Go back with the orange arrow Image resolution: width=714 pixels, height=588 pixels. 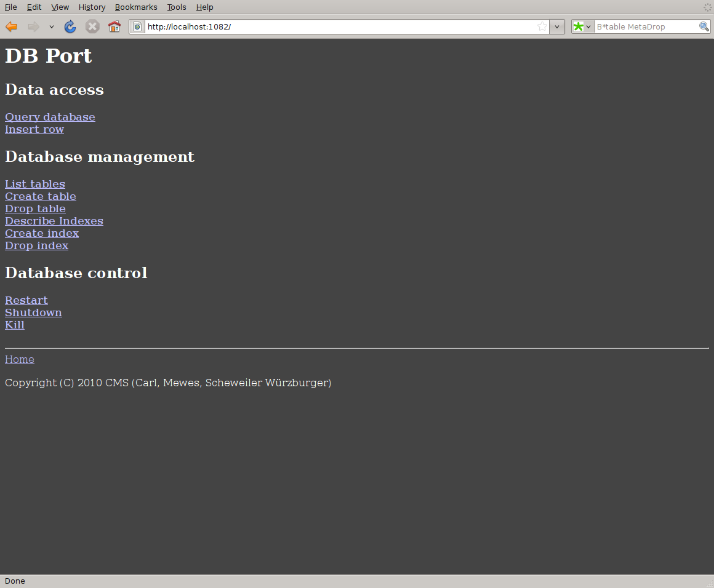pos(11,27)
